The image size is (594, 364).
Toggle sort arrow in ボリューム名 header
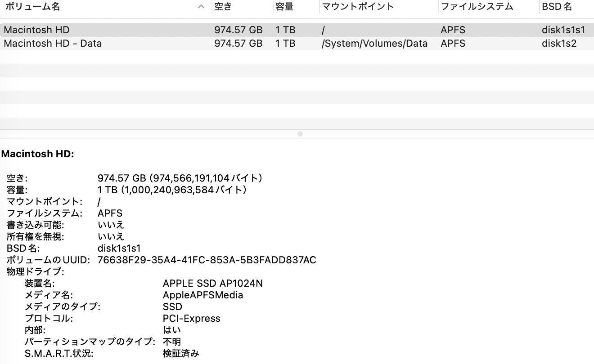[202, 7]
